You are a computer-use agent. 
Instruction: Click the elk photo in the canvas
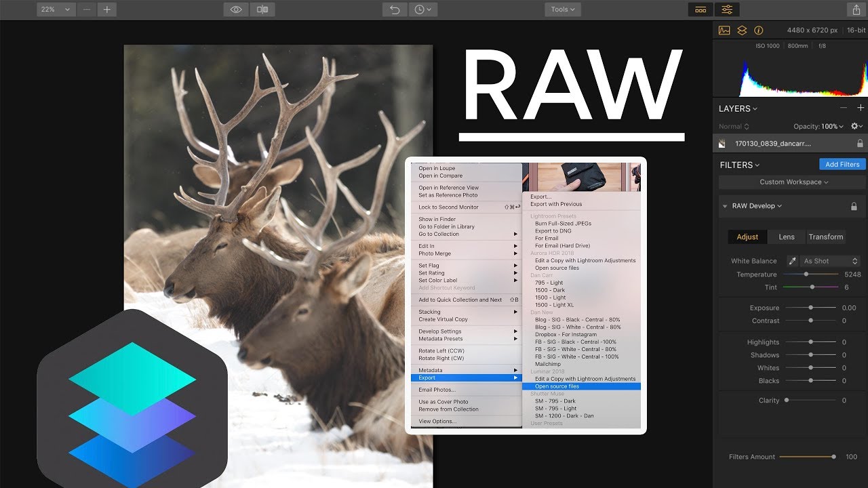(x=278, y=266)
